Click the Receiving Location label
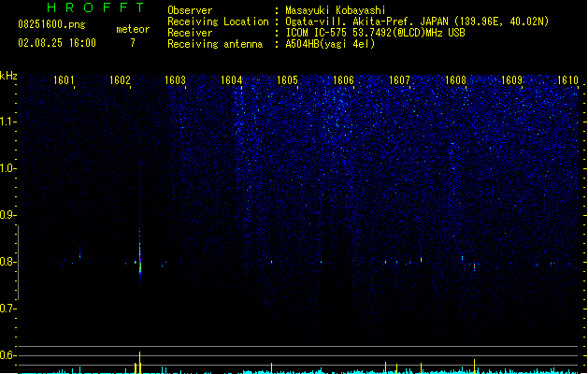The height and width of the screenshot is (374, 588). 218,22
